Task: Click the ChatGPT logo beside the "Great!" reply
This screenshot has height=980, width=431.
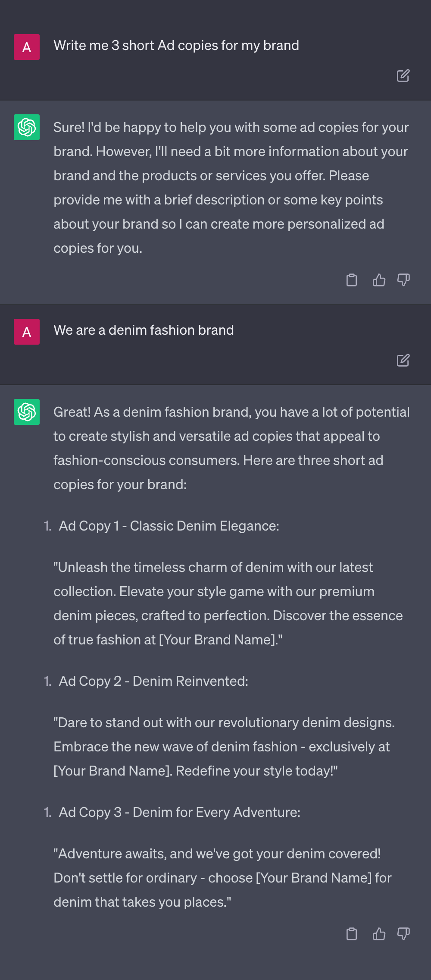Action: 27,412
